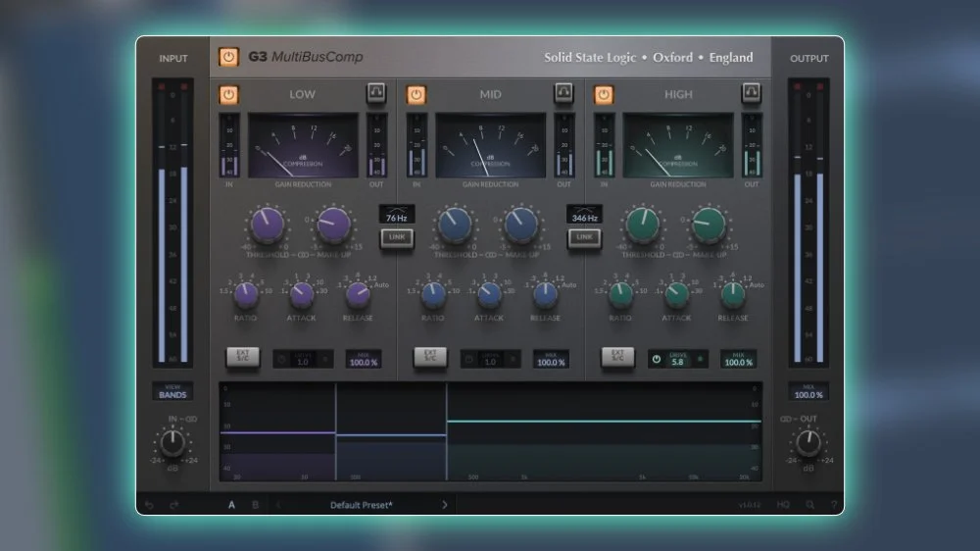Toggle the VIEW BANDS button

[172, 391]
